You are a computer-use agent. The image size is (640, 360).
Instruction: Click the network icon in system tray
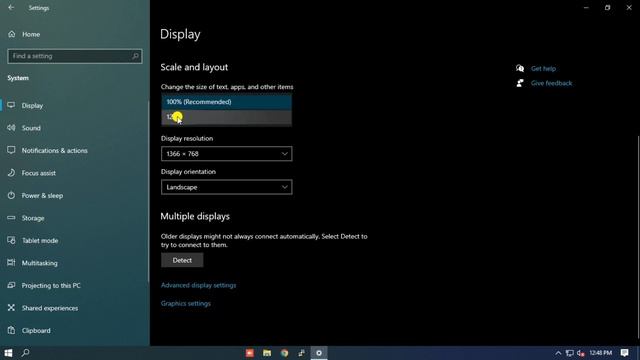tap(570, 353)
